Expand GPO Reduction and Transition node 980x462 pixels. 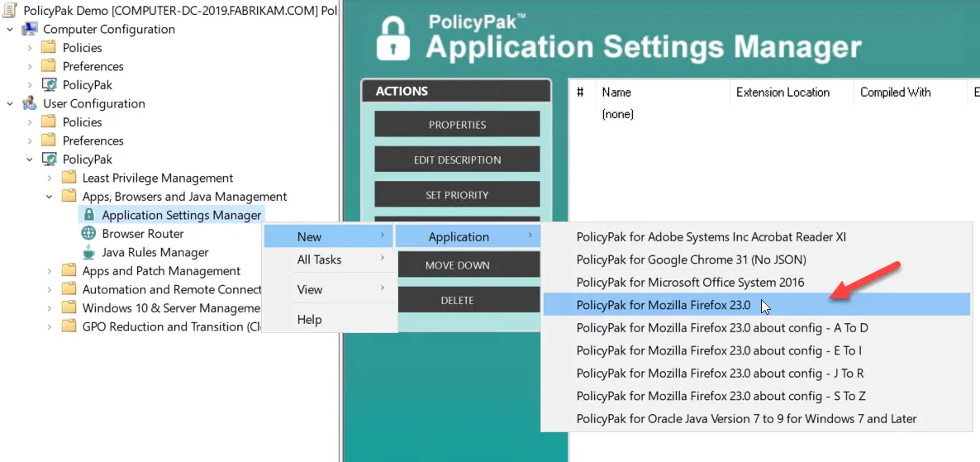coord(50,327)
